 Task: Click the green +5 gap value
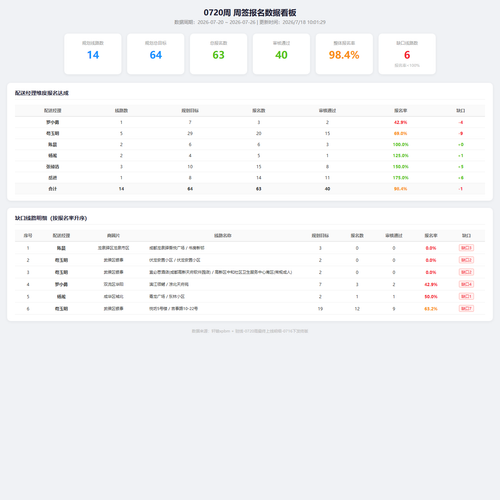click(x=461, y=167)
